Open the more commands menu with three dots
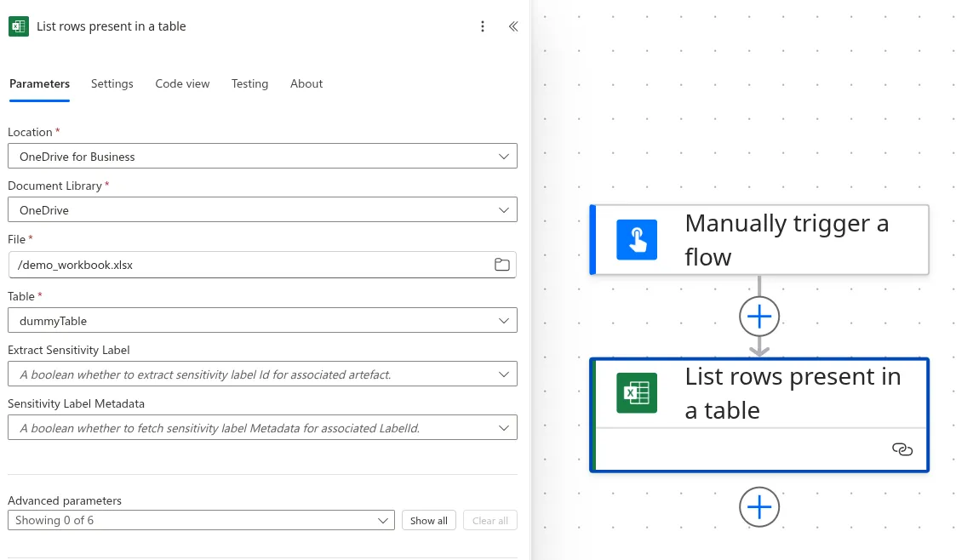 coord(483,26)
